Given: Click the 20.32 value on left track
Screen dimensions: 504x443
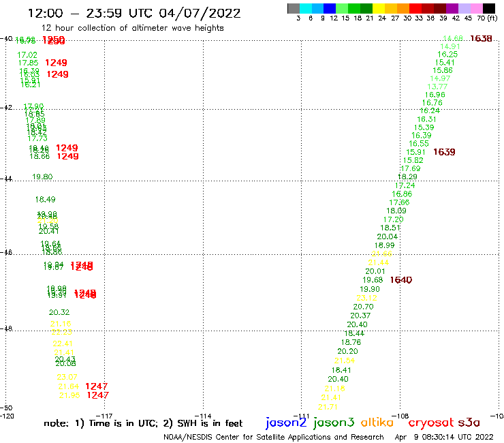Looking at the screenshot, I should pos(59,312).
